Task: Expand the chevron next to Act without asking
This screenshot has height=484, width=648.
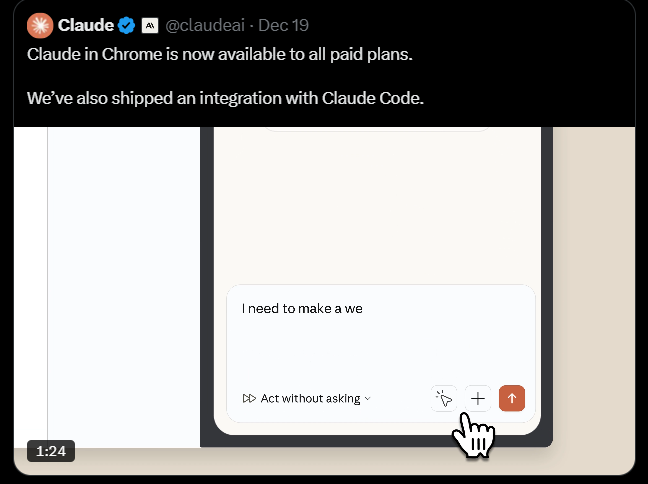Action: pyautogui.click(x=367, y=398)
